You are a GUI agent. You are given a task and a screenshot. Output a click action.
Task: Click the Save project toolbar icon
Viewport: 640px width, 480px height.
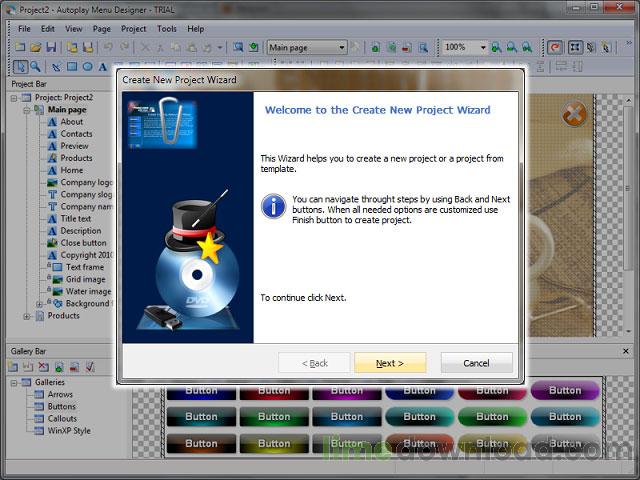pos(50,47)
